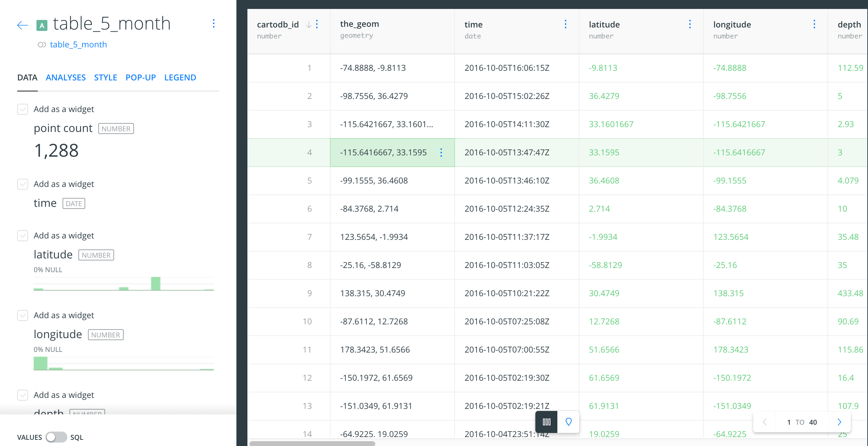Switch to map view pin icon
Viewport: 868px width, 446px height.
pyautogui.click(x=569, y=422)
